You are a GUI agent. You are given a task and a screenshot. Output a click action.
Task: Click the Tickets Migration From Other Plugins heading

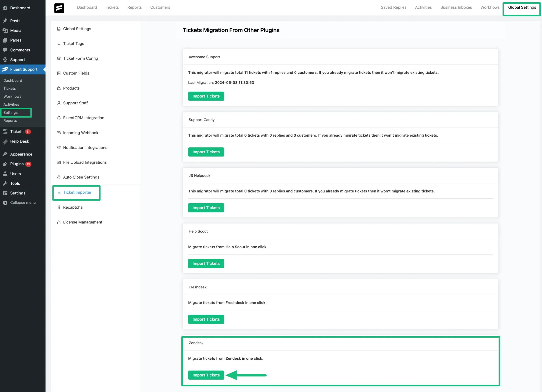point(231,30)
